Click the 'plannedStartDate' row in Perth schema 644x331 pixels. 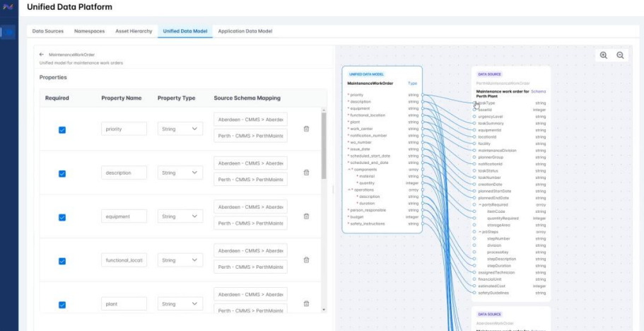pyautogui.click(x=511, y=191)
